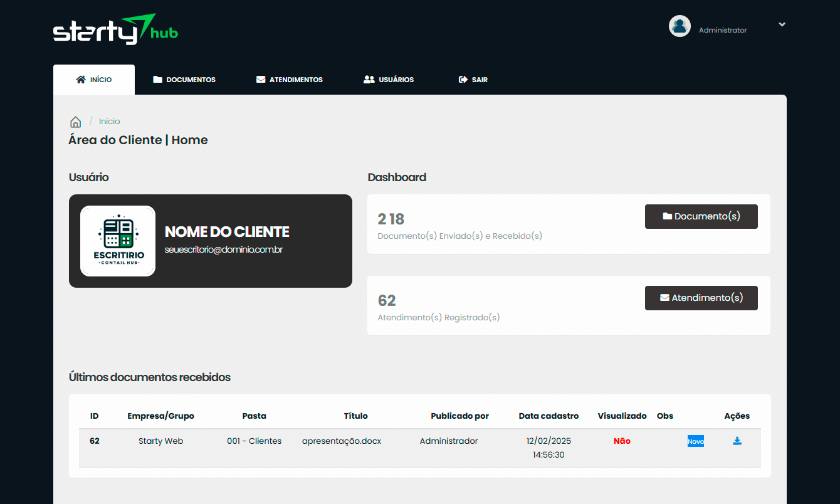Click the sign-out icon on the Sair tab
Image resolution: width=840 pixels, height=504 pixels.
462,79
